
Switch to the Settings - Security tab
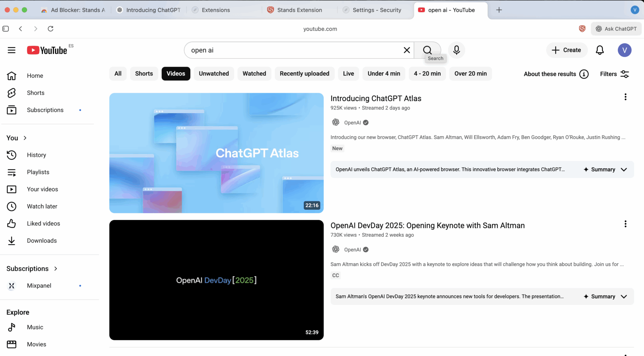[376, 10]
